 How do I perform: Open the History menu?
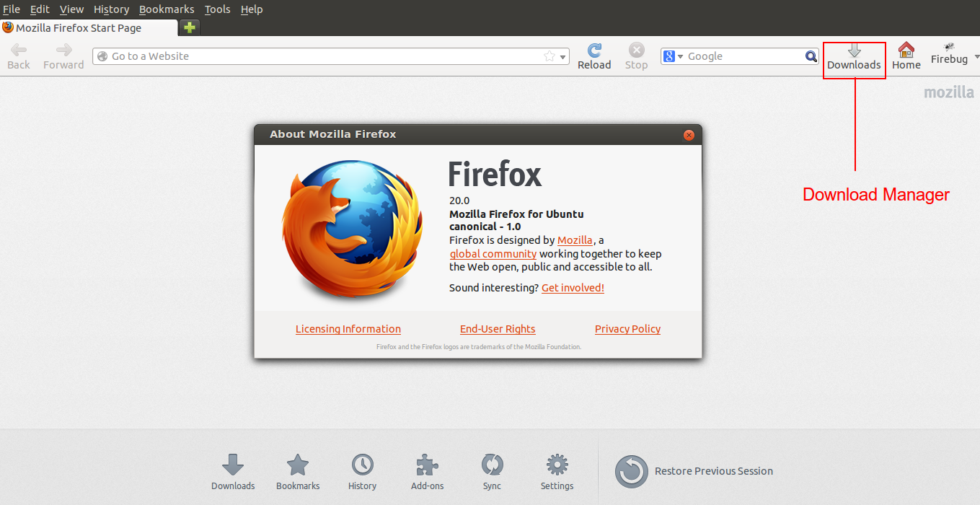coord(112,9)
